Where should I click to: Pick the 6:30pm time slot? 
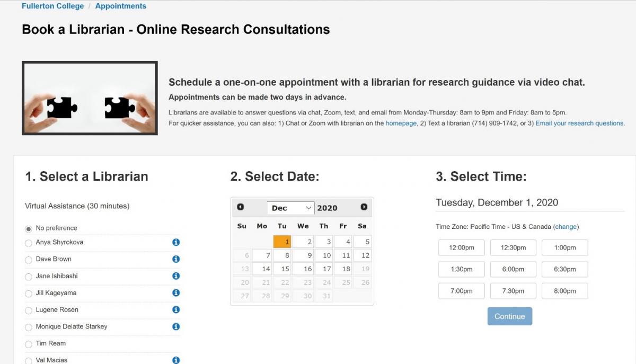click(565, 269)
